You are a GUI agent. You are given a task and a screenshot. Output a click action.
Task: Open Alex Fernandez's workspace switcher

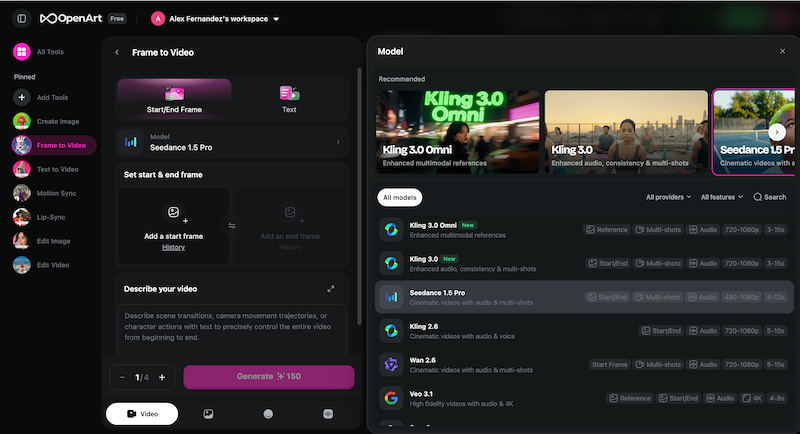point(215,18)
